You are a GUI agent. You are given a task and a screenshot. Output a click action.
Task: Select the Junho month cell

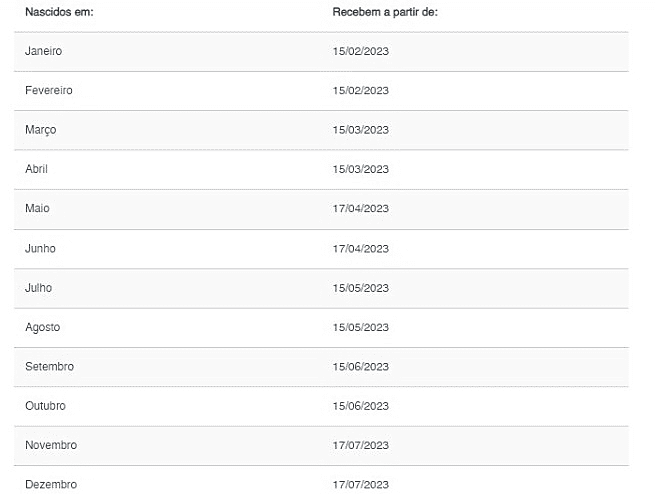coord(40,249)
